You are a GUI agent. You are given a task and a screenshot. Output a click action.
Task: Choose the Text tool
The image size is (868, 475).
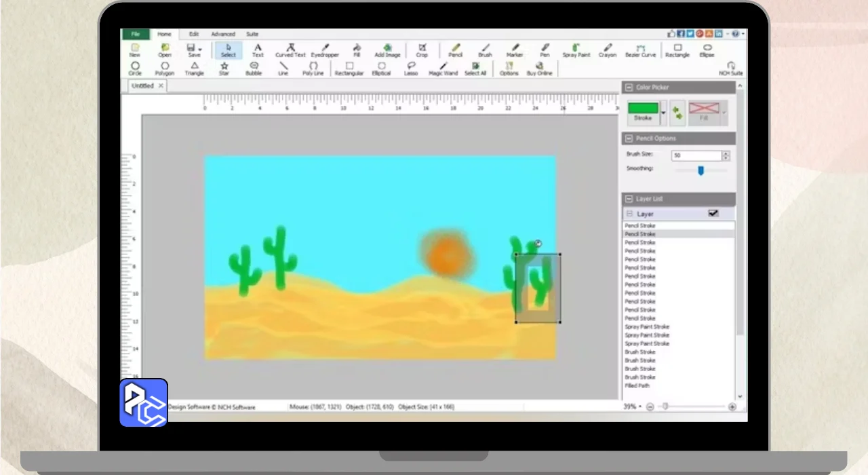[x=258, y=50]
